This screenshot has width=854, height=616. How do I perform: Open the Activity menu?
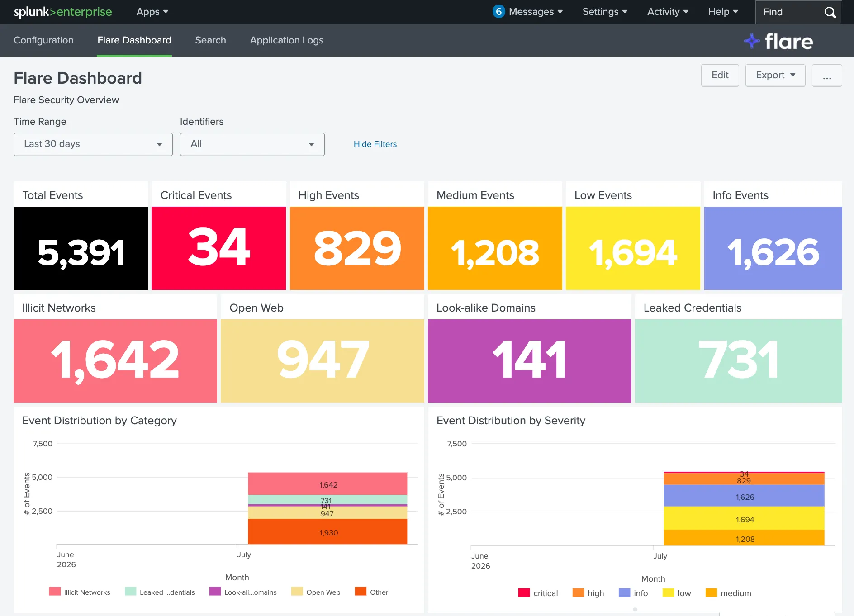pos(668,12)
